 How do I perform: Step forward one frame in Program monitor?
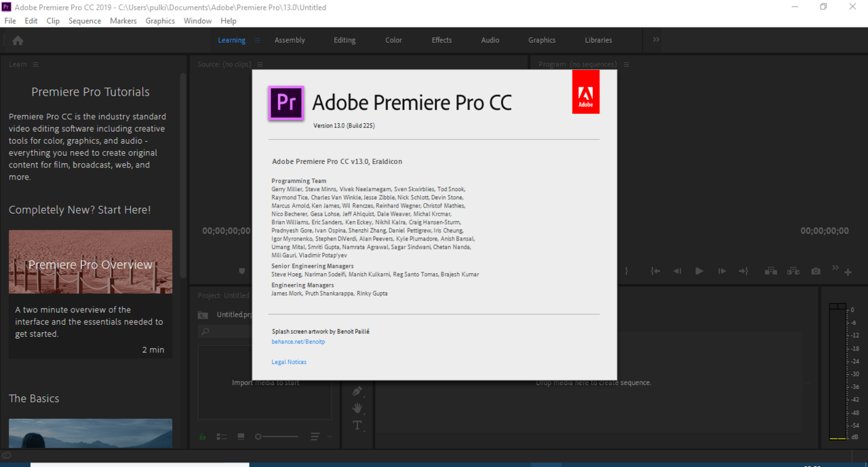click(722, 271)
